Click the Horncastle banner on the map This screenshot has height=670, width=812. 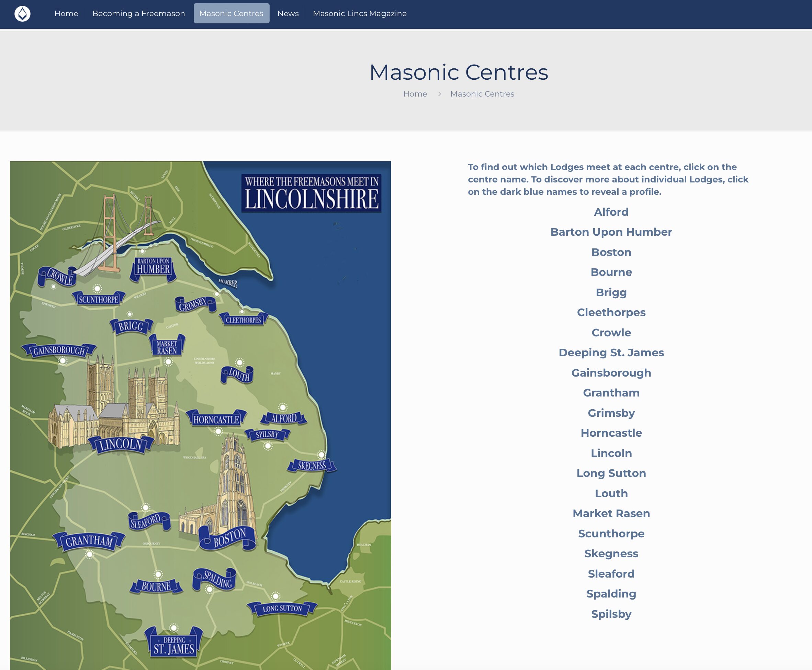tap(216, 420)
